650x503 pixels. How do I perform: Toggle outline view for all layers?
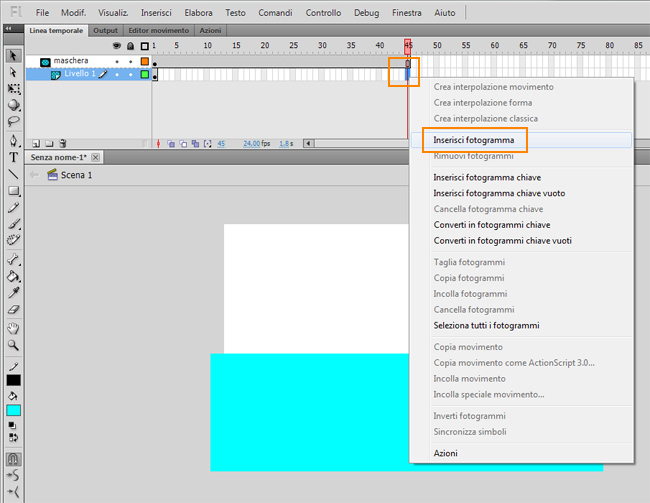144,46
